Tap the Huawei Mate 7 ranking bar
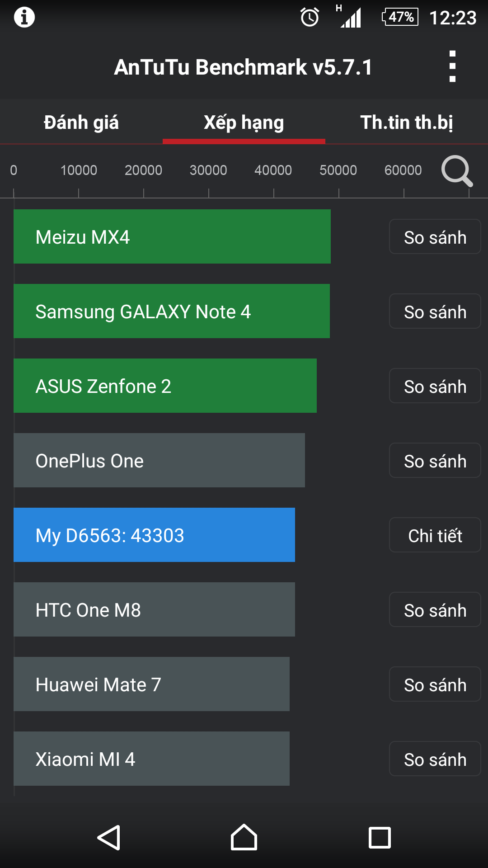The image size is (488, 868). pos(151,684)
